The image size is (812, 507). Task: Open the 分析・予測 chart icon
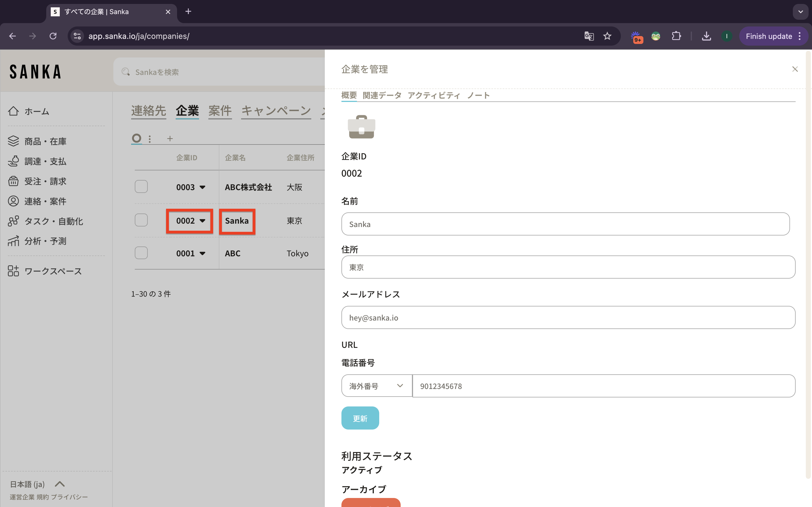tap(14, 241)
